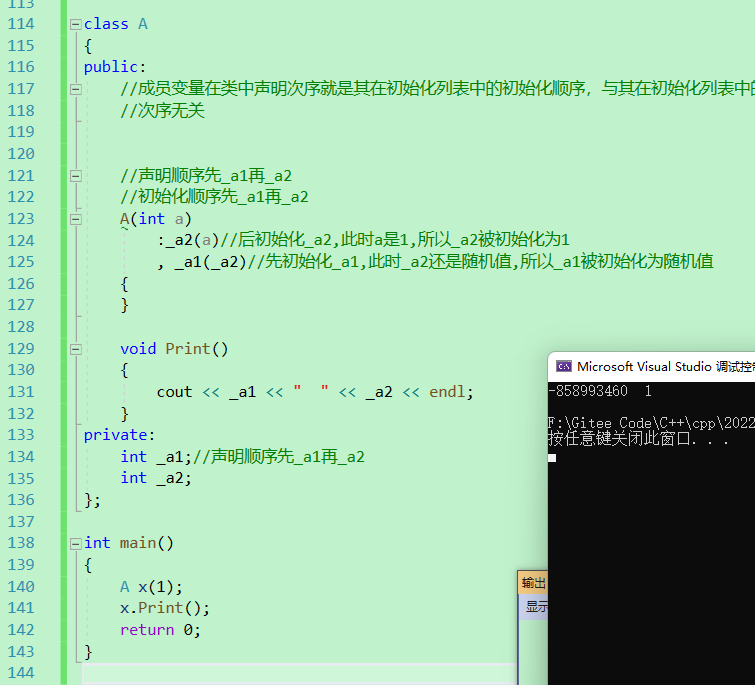The height and width of the screenshot is (685, 755).
Task: Click line number 131 in the gutter
Action: [21, 392]
